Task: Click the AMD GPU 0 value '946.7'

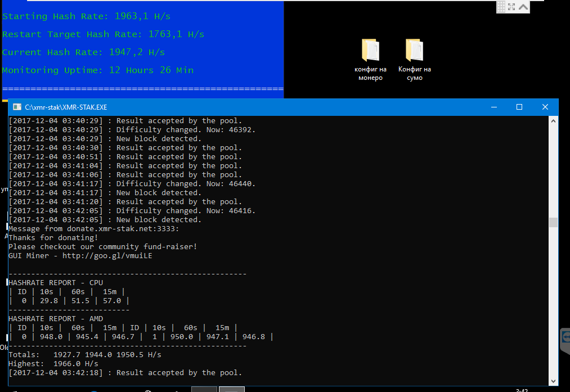Action: pyautogui.click(x=123, y=337)
